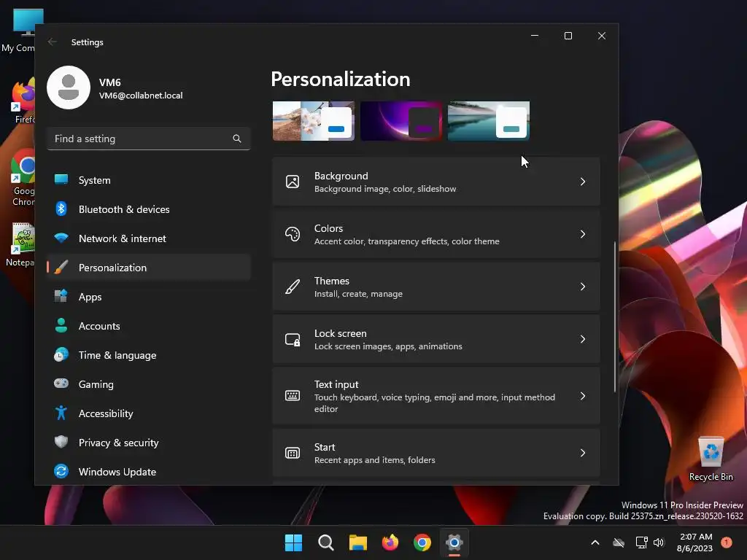Screen dimensions: 747x560
Task: Apply the teal lake landscape theme
Action: pyautogui.click(x=489, y=121)
